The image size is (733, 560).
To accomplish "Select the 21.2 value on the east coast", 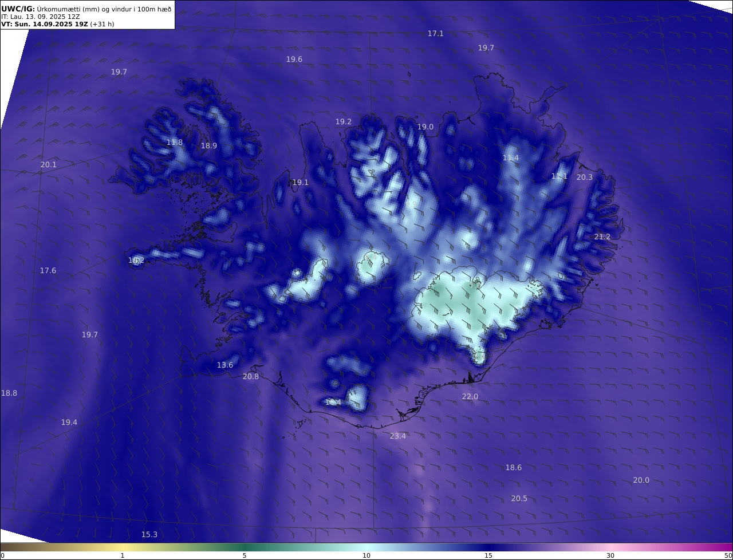I will coord(602,237).
